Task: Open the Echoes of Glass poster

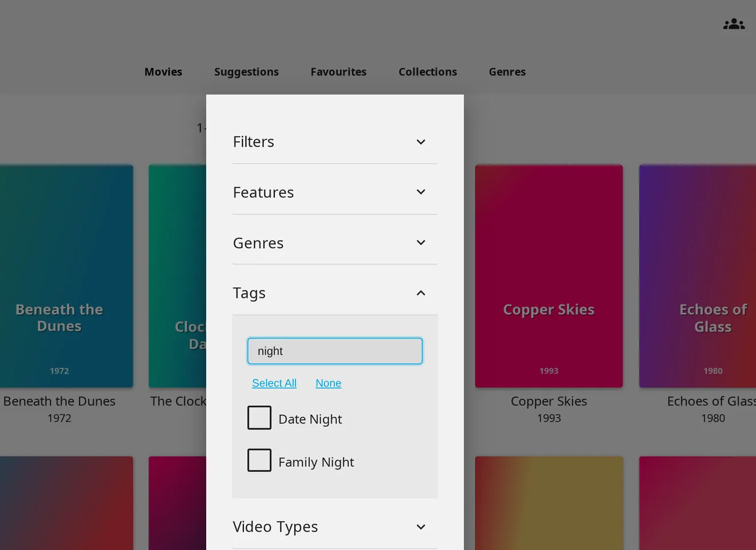Action: pyautogui.click(x=698, y=276)
